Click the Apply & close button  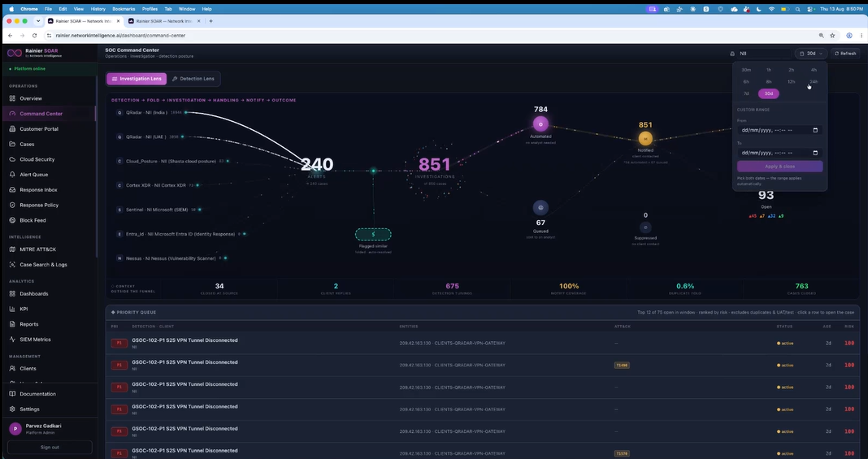[779, 167]
